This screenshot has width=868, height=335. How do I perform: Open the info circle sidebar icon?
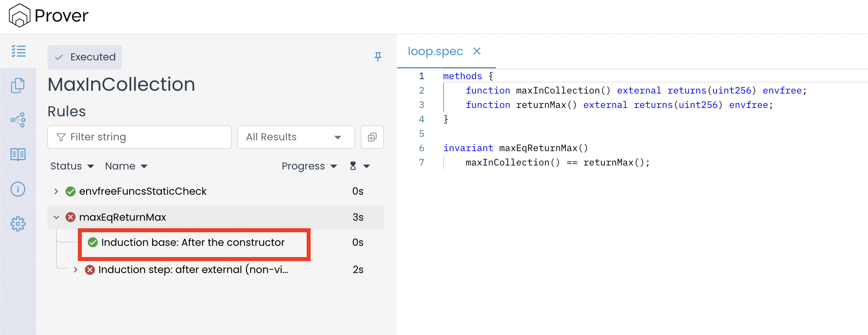[x=18, y=189]
